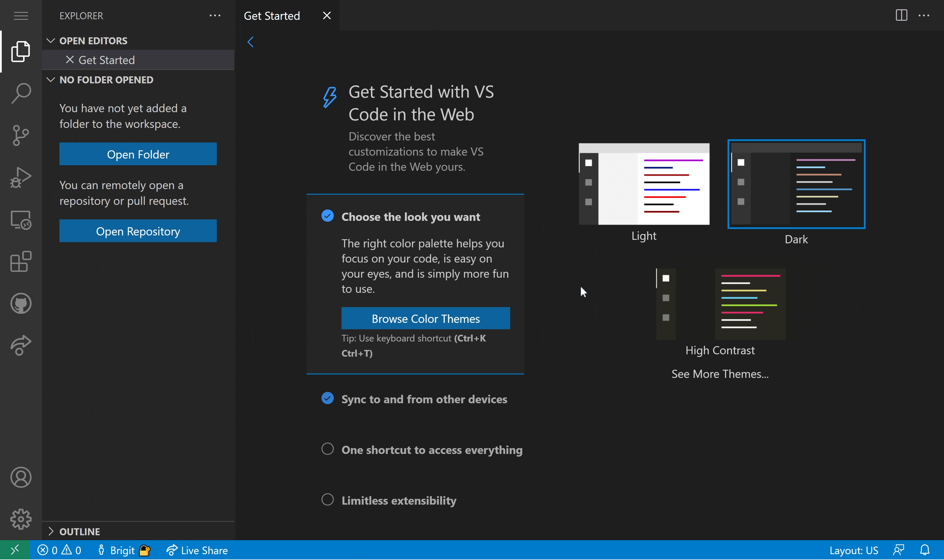Open the See More Themes link

point(720,374)
